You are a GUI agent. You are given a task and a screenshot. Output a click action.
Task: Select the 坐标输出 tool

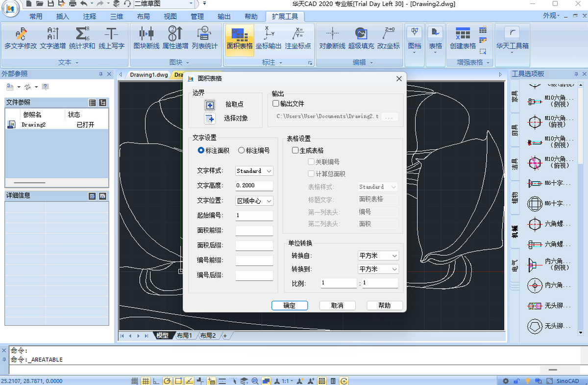(x=269, y=38)
